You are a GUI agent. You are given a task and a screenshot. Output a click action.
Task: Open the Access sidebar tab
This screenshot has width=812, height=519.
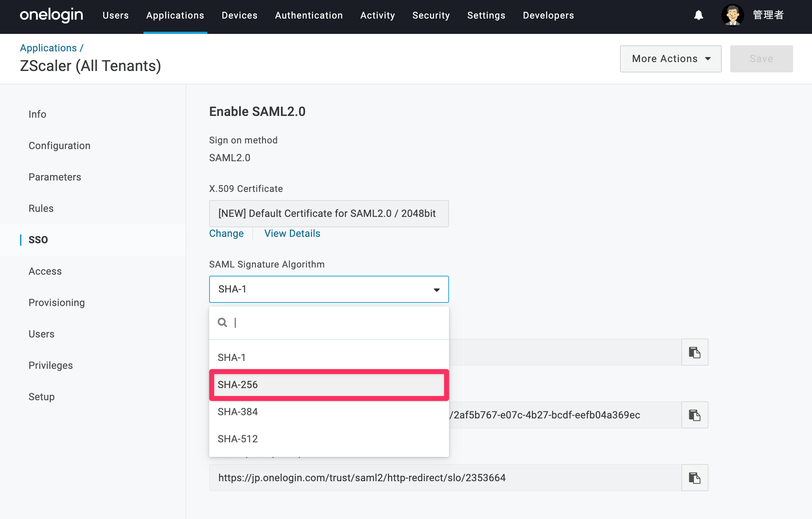[x=45, y=271]
